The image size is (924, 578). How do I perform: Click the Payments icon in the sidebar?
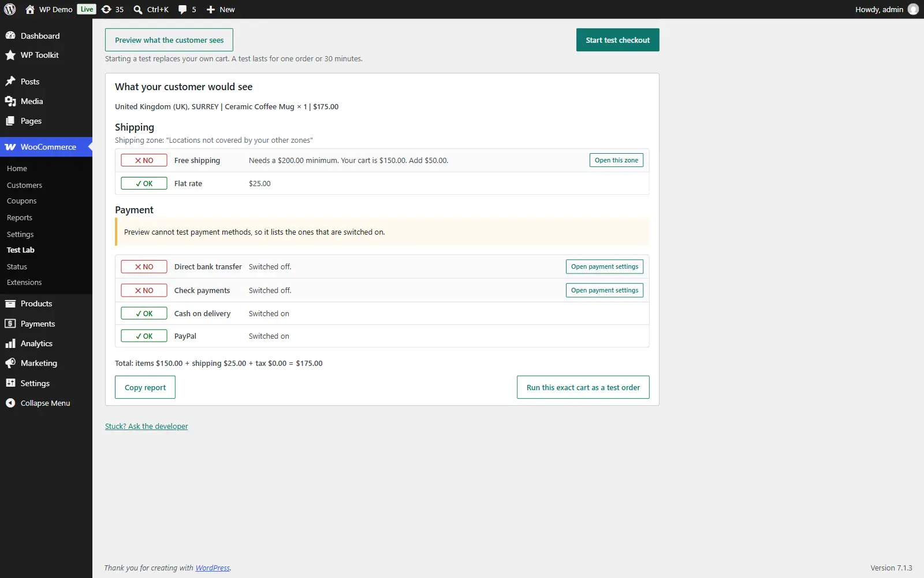(10, 324)
